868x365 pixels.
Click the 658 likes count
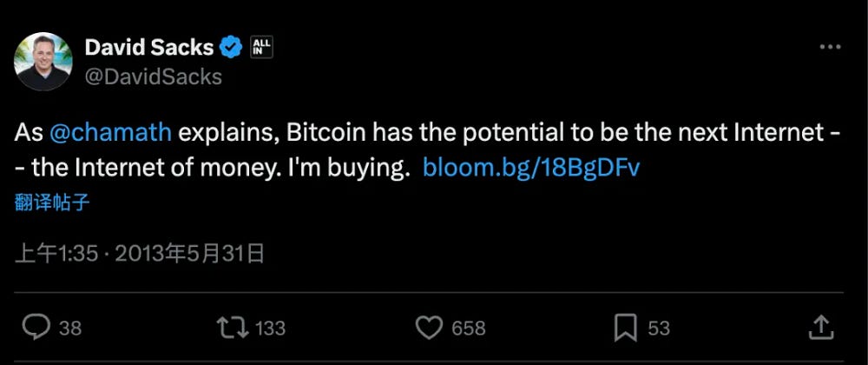[469, 328]
